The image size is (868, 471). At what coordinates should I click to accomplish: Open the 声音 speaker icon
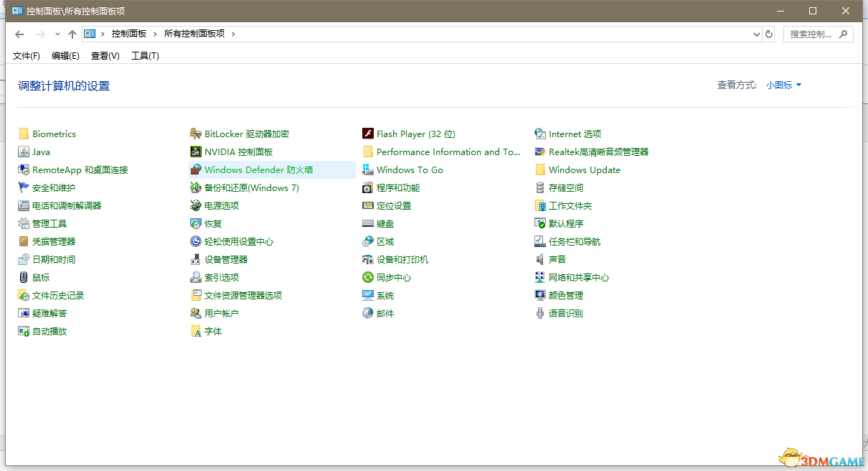(x=540, y=259)
